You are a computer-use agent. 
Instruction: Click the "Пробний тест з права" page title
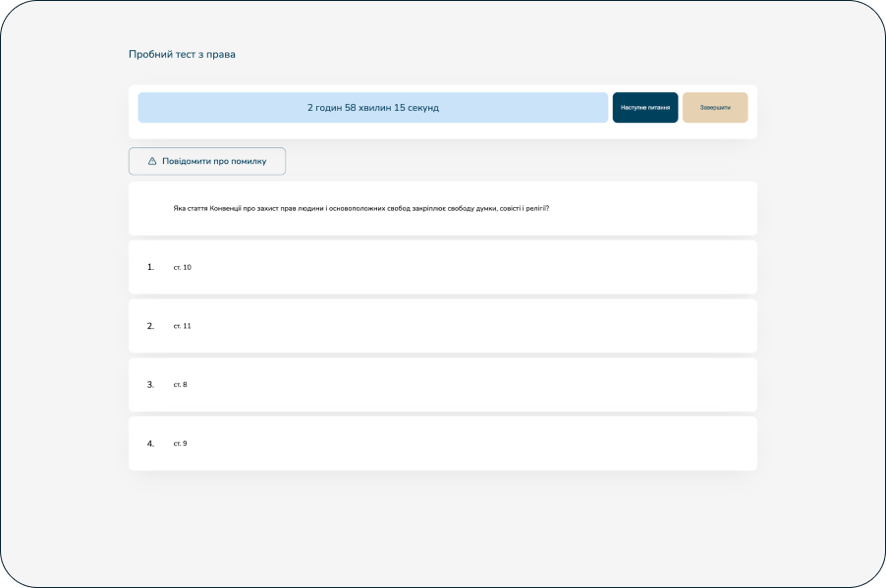coord(182,54)
